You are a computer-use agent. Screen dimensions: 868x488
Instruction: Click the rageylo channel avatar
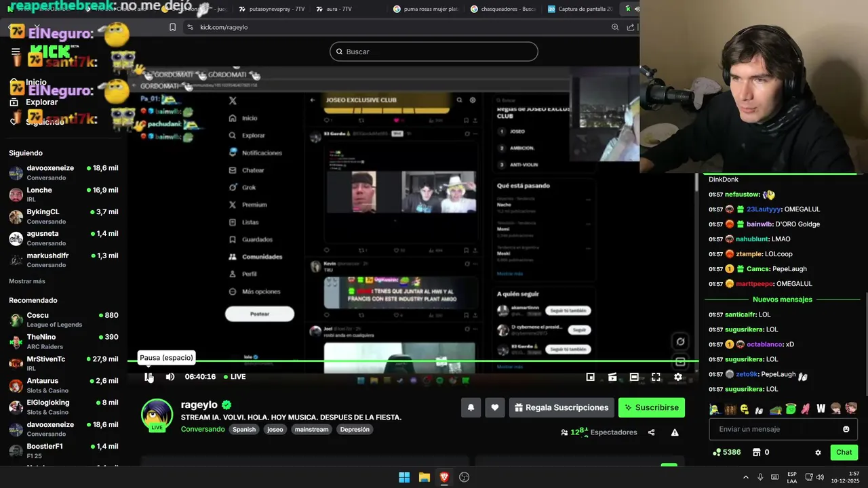(x=157, y=415)
